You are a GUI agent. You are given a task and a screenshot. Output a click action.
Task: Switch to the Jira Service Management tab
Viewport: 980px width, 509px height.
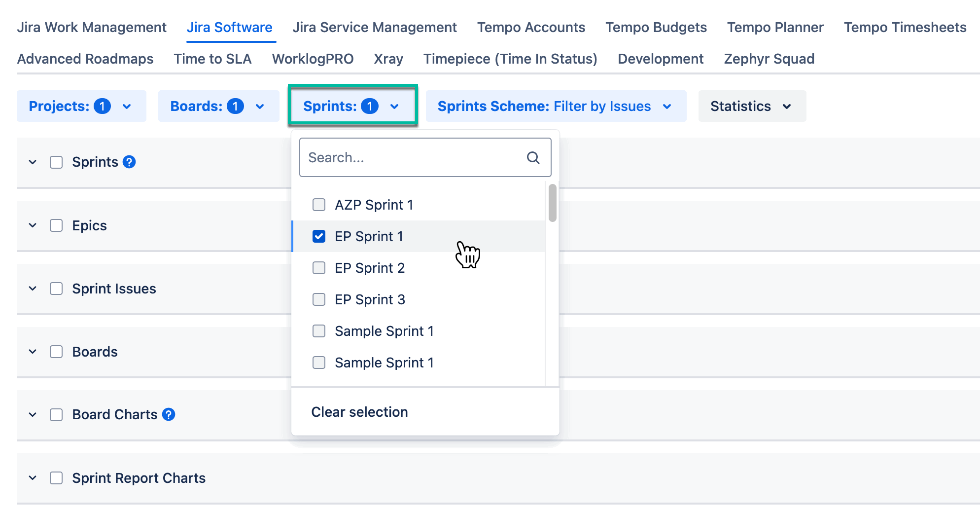[x=374, y=27]
